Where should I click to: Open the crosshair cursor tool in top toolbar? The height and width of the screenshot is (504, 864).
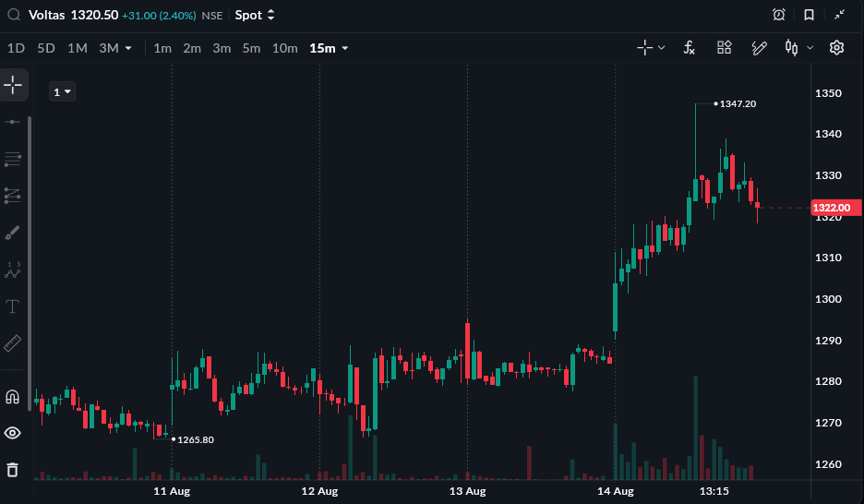point(644,48)
